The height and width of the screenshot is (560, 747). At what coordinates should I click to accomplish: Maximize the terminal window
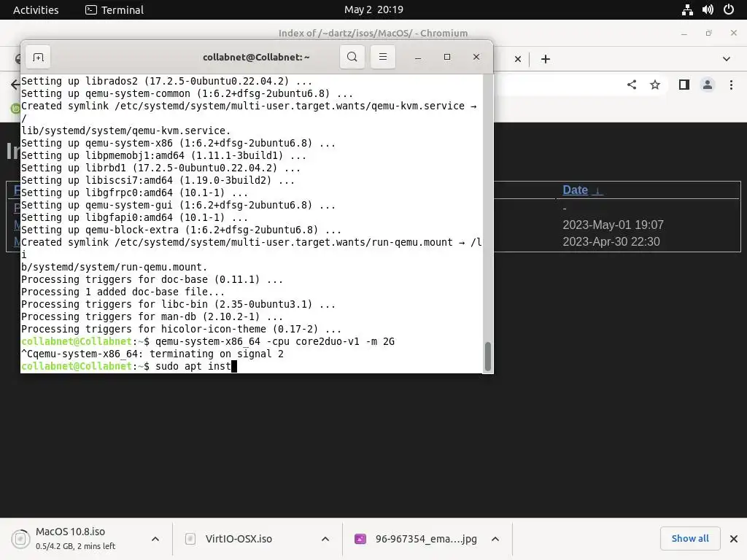click(447, 57)
